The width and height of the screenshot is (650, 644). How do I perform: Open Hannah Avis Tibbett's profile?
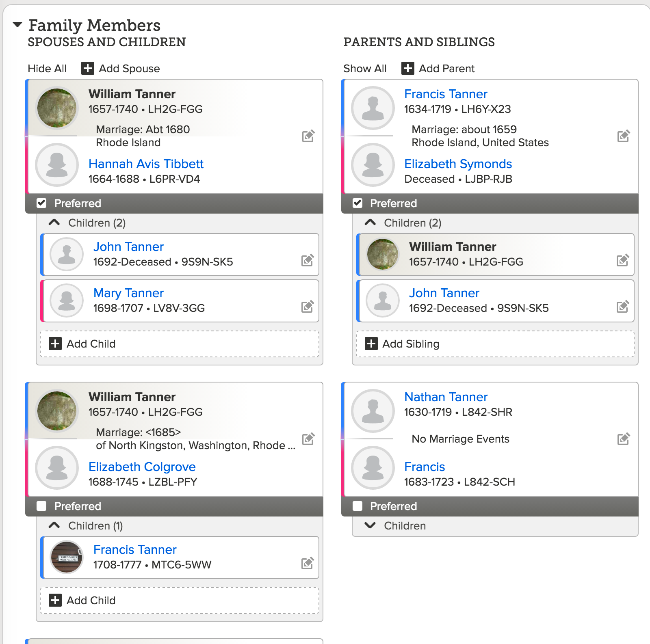[146, 164]
